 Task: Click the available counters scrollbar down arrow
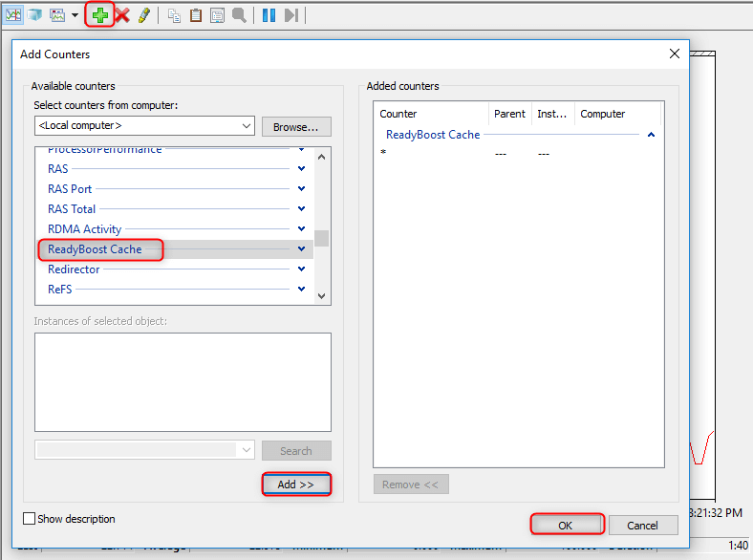pos(322,296)
